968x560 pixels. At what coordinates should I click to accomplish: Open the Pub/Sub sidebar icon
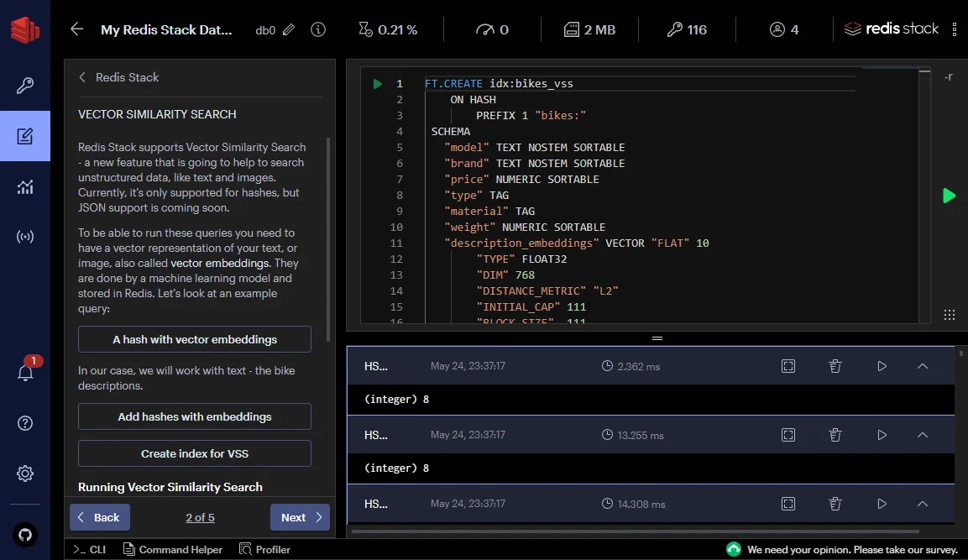coord(25,237)
